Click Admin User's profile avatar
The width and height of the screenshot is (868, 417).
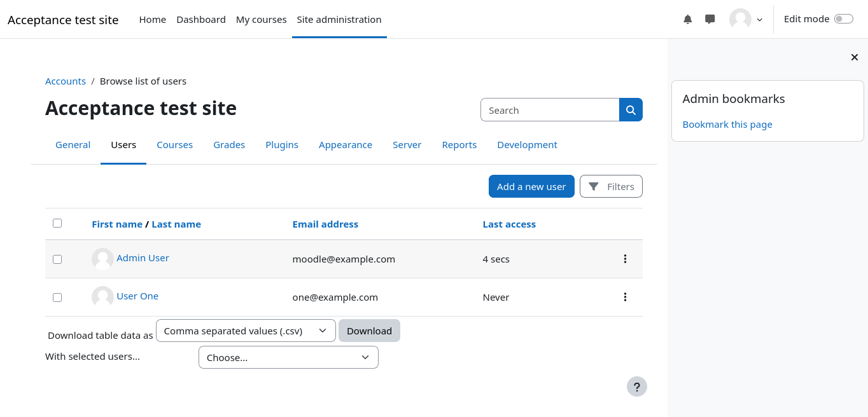tap(102, 259)
